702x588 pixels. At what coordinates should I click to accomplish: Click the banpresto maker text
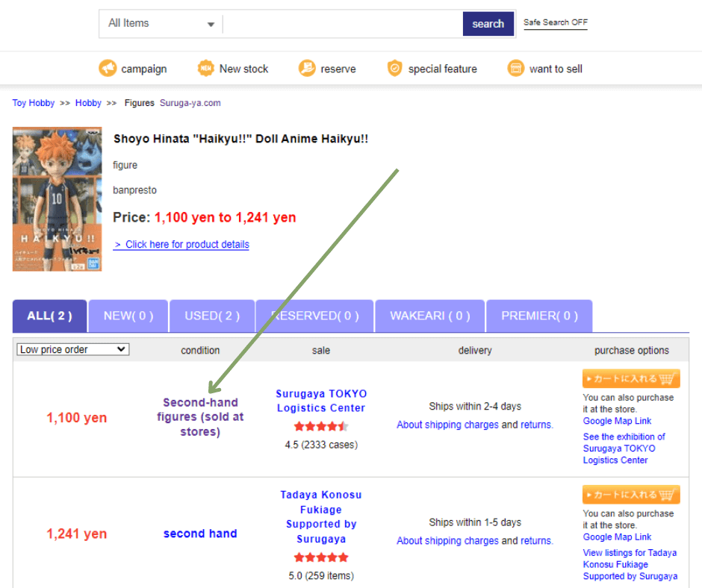(134, 190)
